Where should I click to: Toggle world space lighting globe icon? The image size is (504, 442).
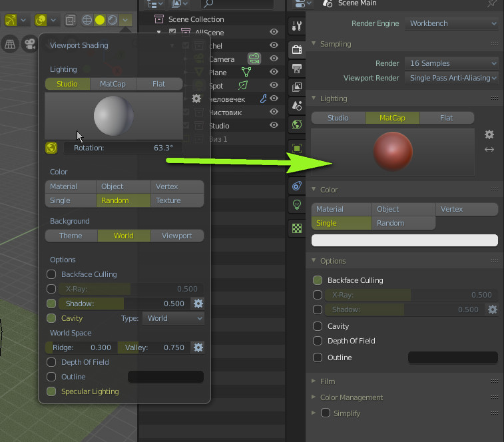tap(51, 148)
